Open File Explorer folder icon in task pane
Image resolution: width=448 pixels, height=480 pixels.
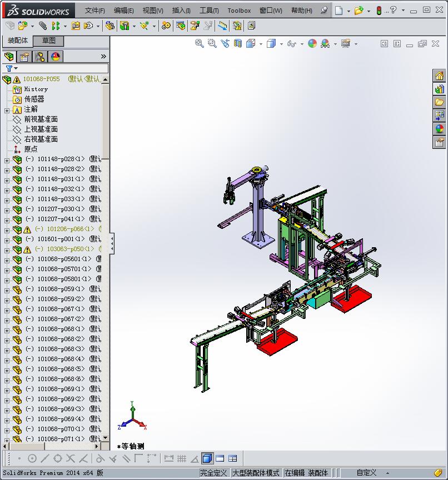click(x=439, y=102)
